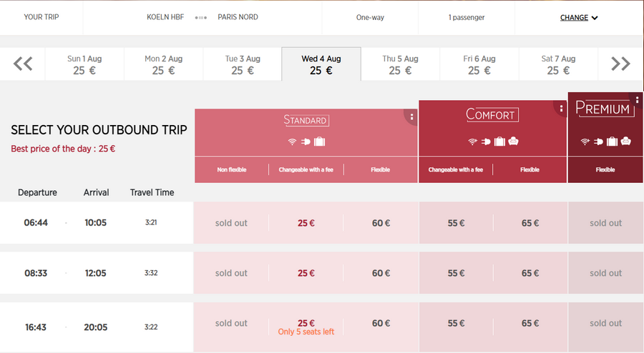Click PARIS NORD arrival station
The height and width of the screenshot is (353, 644).
tap(238, 17)
